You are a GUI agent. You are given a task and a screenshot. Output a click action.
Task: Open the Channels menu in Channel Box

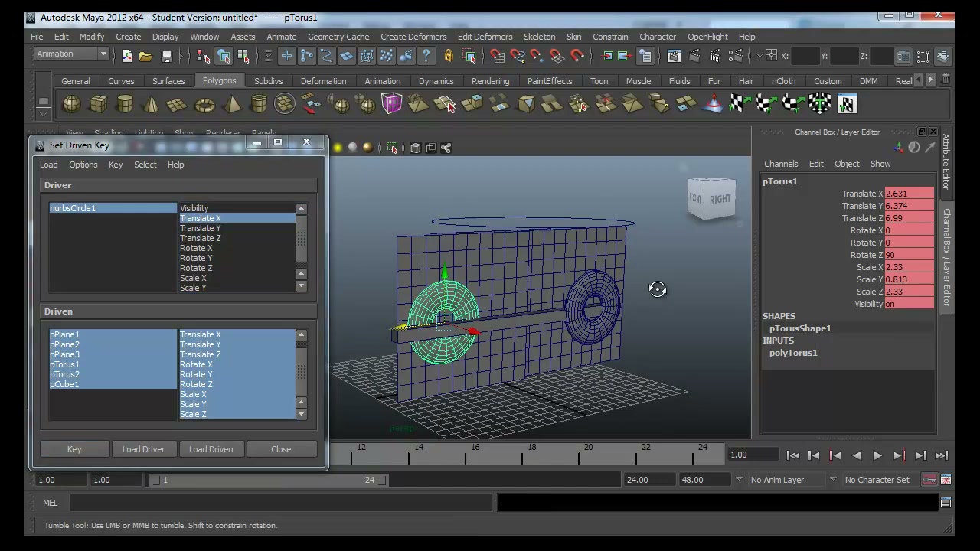(x=781, y=164)
